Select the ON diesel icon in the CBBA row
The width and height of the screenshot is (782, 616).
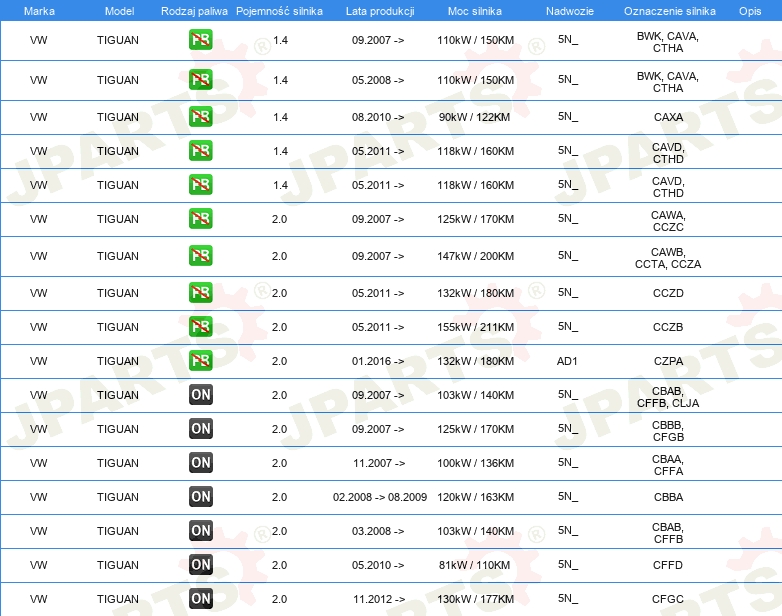click(200, 496)
